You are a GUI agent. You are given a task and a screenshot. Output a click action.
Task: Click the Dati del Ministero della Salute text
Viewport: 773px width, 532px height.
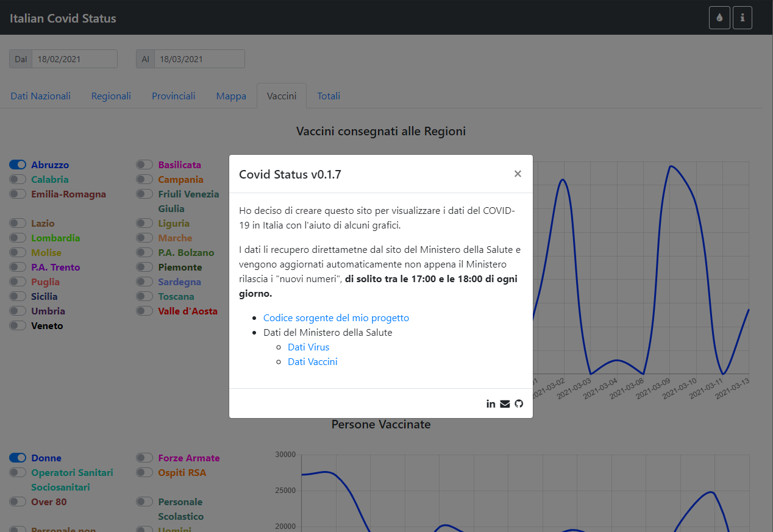click(328, 333)
